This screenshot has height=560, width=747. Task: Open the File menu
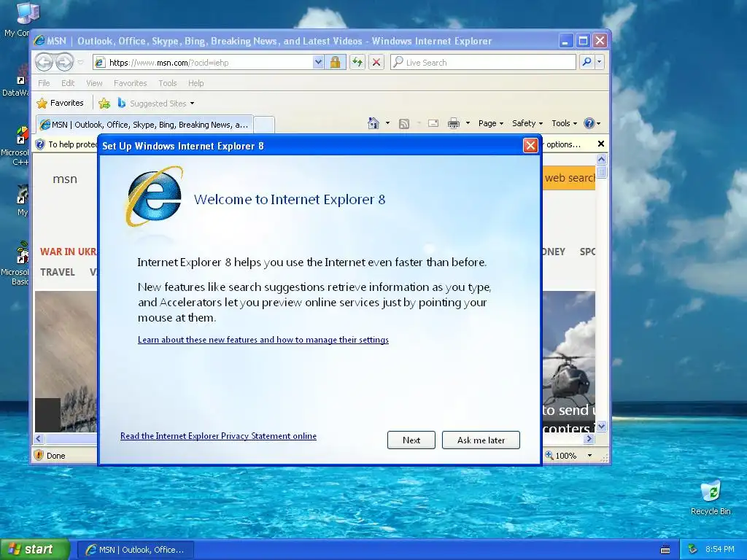[x=44, y=83]
